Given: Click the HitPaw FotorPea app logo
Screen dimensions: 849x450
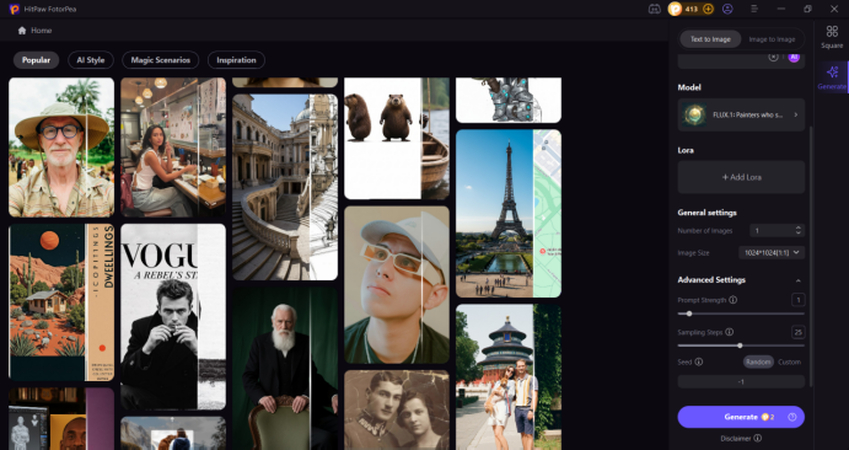Looking at the screenshot, I should tap(14, 9).
